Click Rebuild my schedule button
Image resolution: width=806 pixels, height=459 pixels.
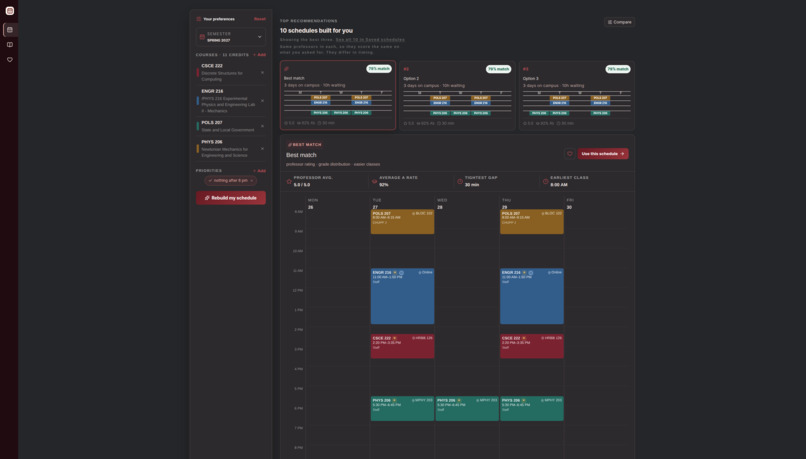pyautogui.click(x=231, y=198)
